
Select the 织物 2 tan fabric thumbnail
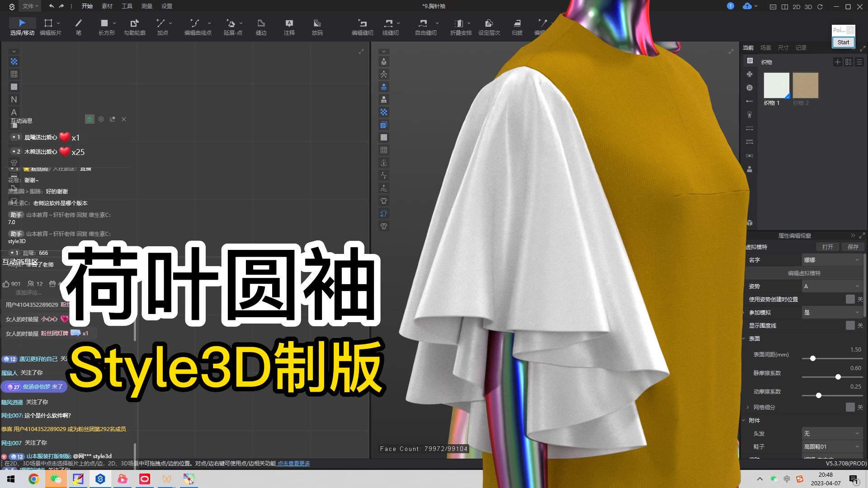(806, 85)
